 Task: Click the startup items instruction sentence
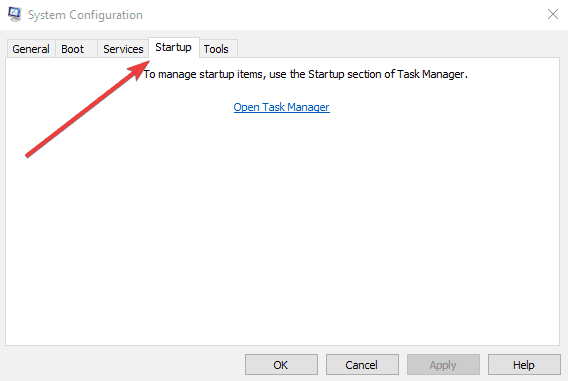pos(305,74)
